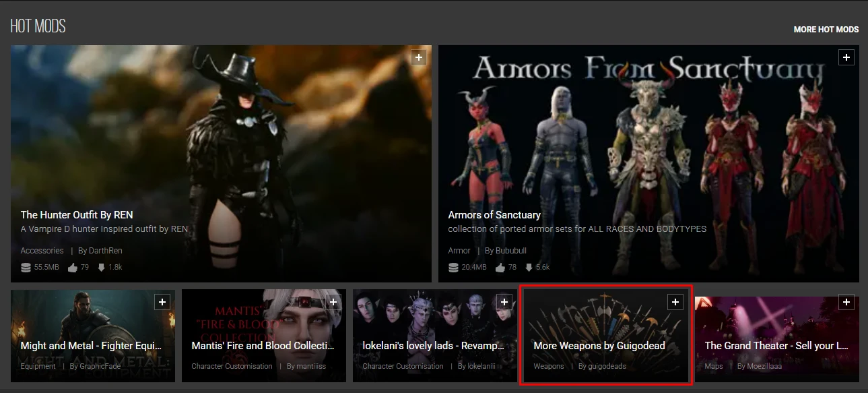Browse the Accessories category link
This screenshot has width=868, height=393.
pyautogui.click(x=42, y=251)
